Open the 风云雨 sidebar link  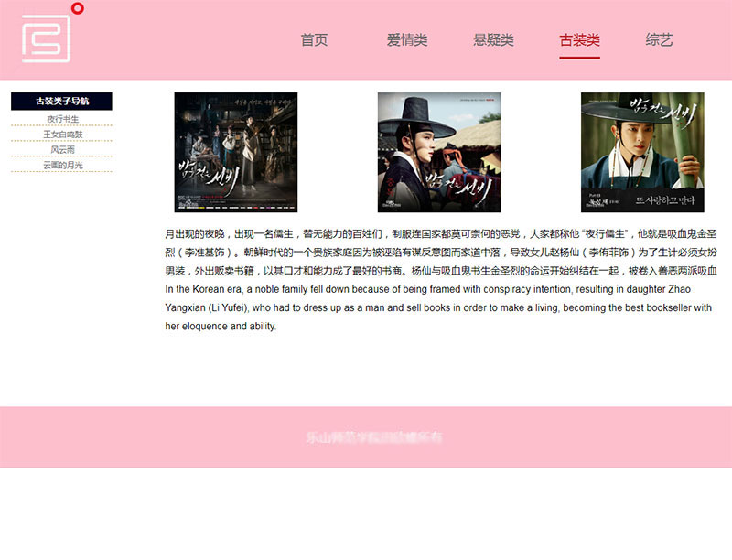62,150
